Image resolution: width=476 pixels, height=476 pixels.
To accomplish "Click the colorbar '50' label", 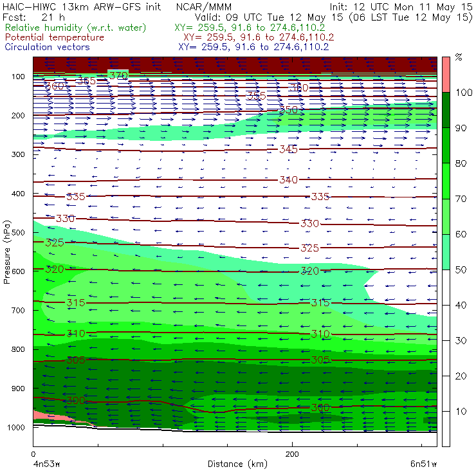I will (x=461, y=270).
